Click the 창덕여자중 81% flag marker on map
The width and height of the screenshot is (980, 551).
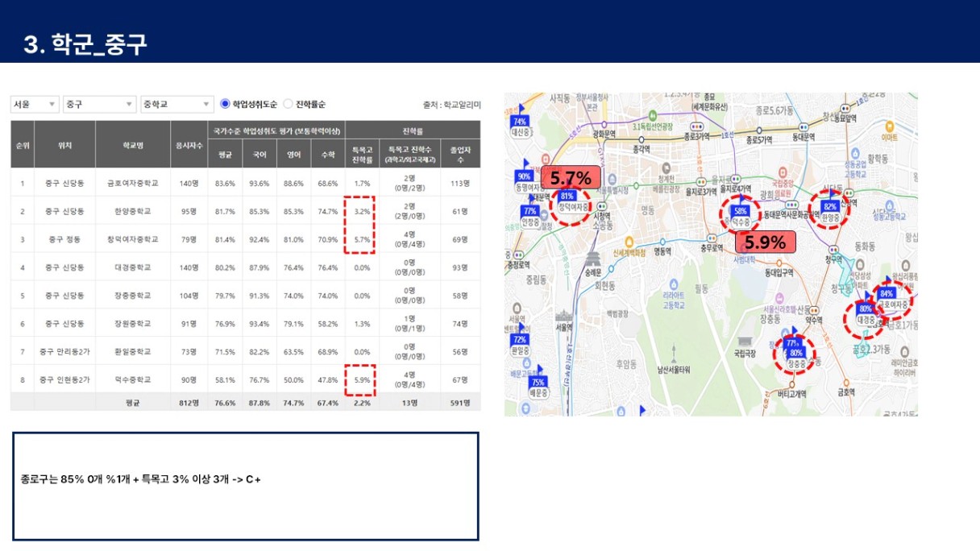[567, 197]
